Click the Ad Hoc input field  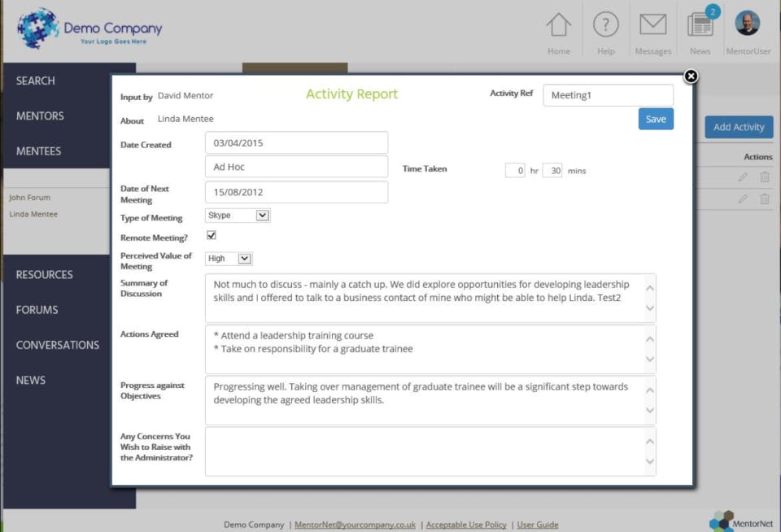click(x=296, y=167)
